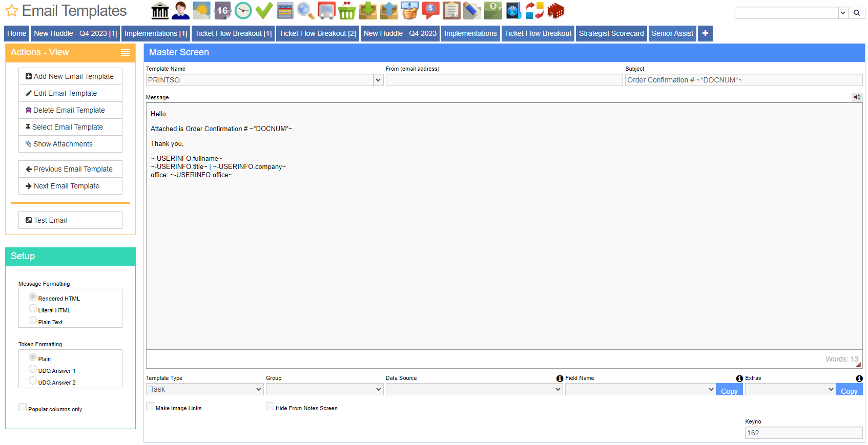The width and height of the screenshot is (868, 445).
Task: Switch to the Strategist Scorecard tab
Action: click(x=611, y=33)
